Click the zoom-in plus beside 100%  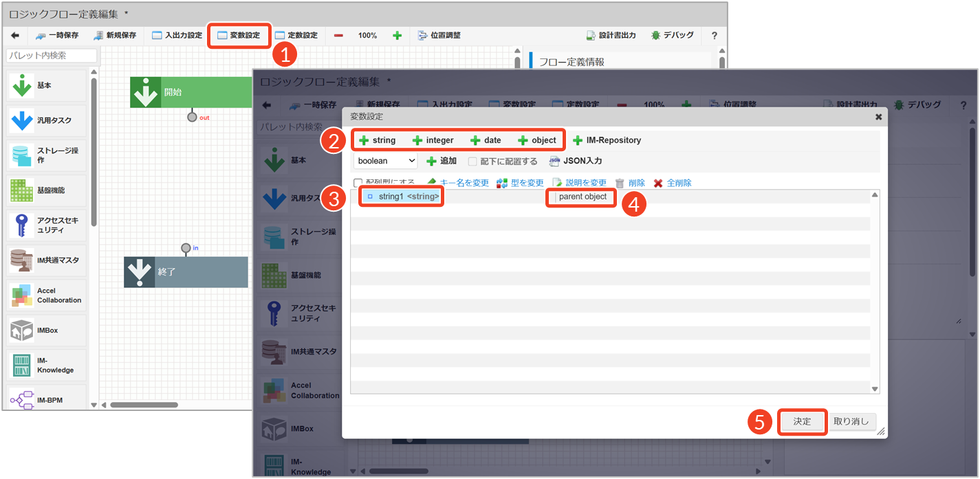397,35
